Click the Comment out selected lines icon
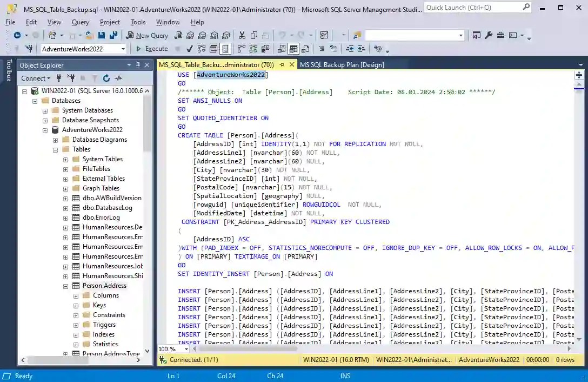Screen dimensions: 588x382 322,49
